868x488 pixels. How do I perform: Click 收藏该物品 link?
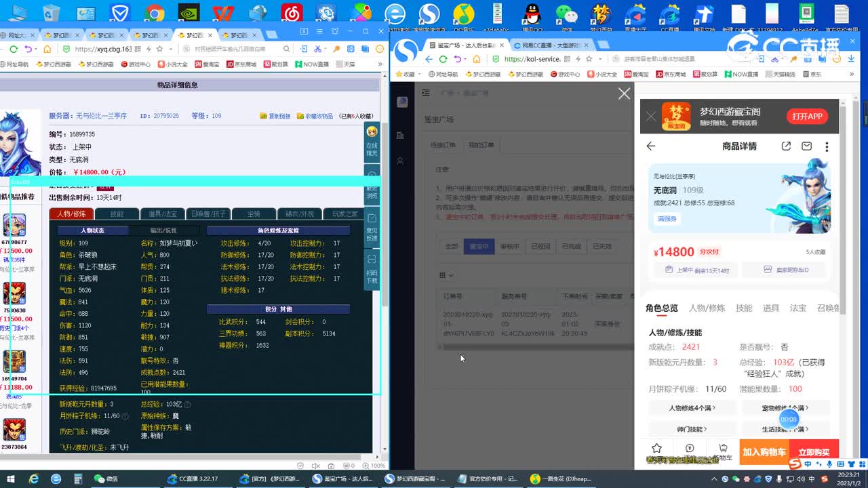(x=315, y=116)
